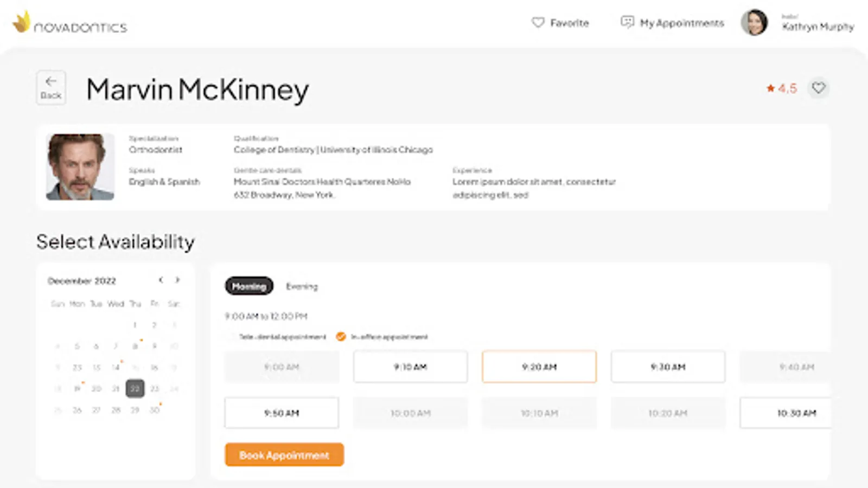Viewport: 868px width, 488px height.
Task: Select December 22 on the calendar
Action: (x=135, y=388)
